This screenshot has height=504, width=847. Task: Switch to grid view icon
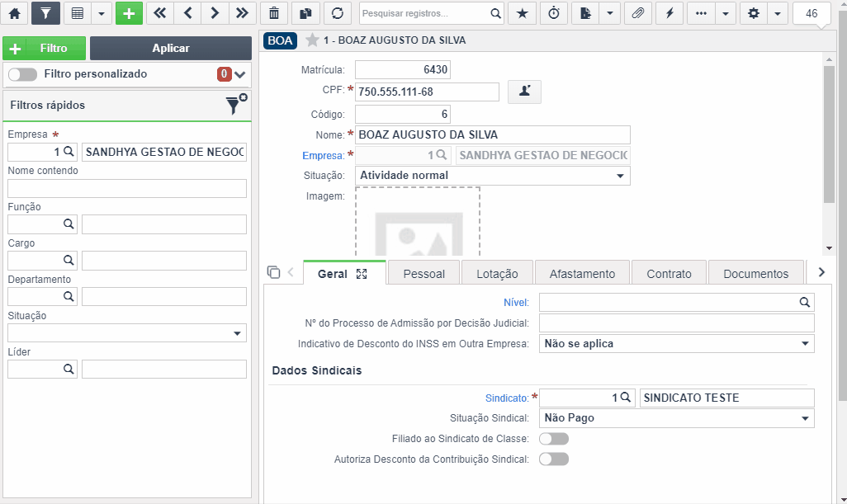[x=78, y=13]
